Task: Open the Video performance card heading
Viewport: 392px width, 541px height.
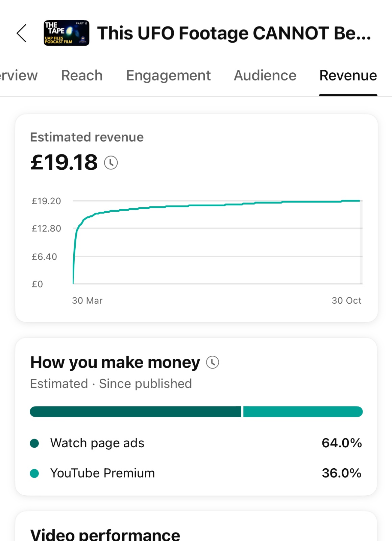Action: pyautogui.click(x=105, y=534)
